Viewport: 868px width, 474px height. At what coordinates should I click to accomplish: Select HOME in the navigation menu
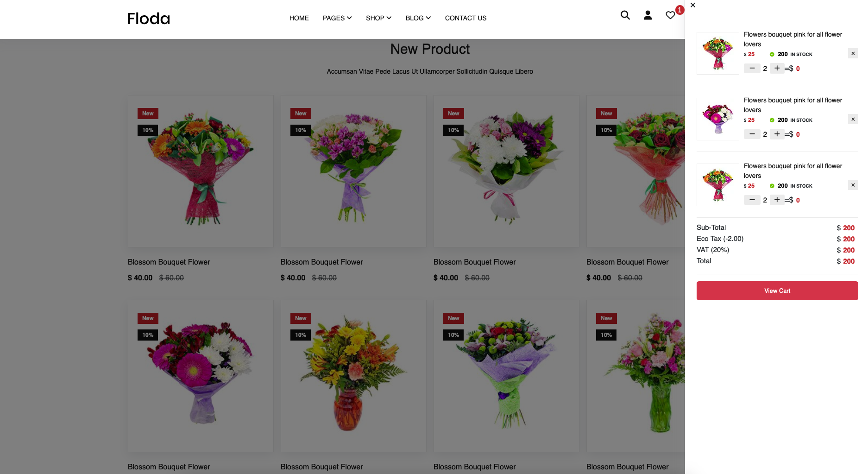click(x=299, y=18)
